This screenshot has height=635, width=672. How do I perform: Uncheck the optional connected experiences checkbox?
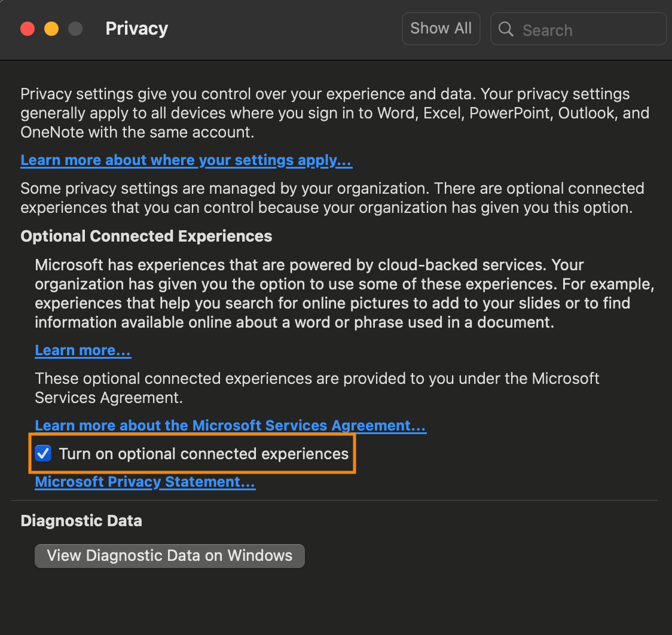44,454
